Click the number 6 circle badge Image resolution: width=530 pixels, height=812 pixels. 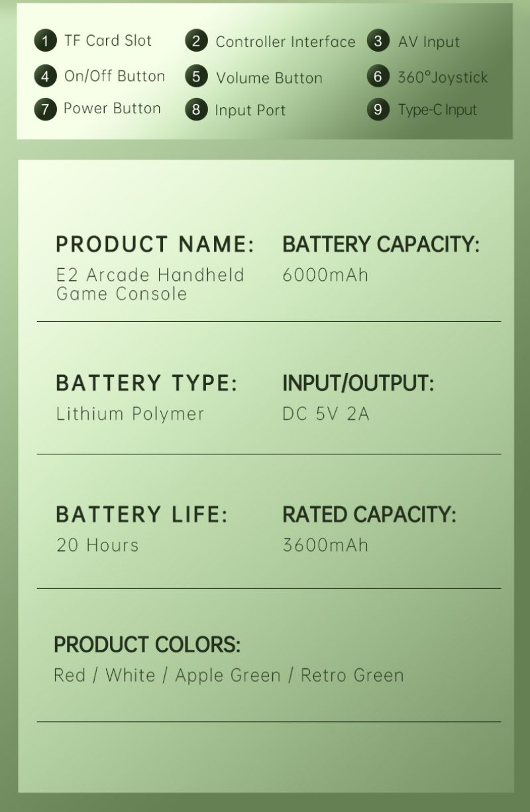378,76
